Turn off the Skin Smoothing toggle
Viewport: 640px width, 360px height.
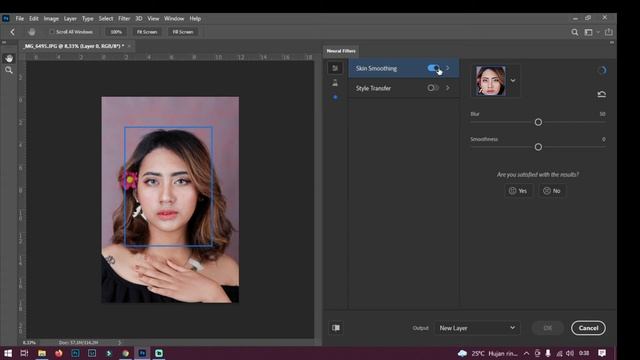433,68
